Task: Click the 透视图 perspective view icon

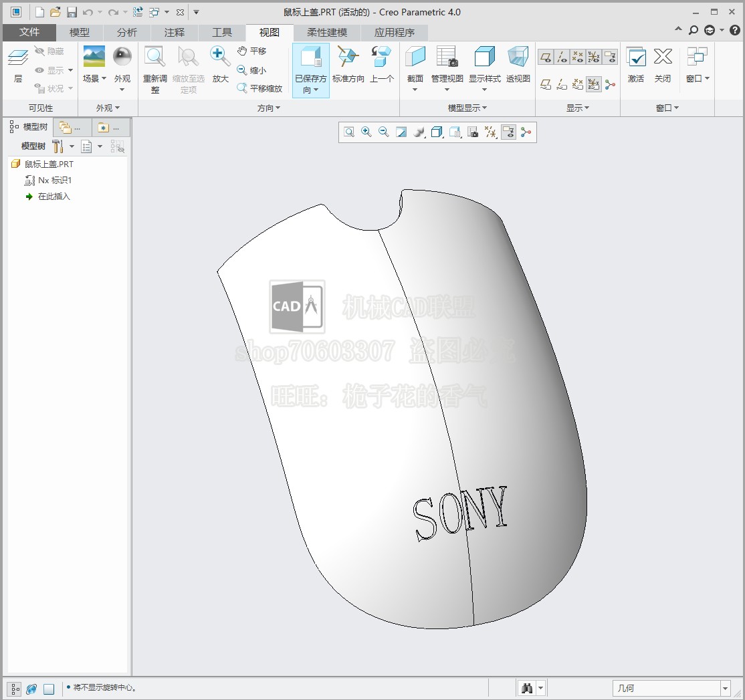Action: [x=518, y=57]
